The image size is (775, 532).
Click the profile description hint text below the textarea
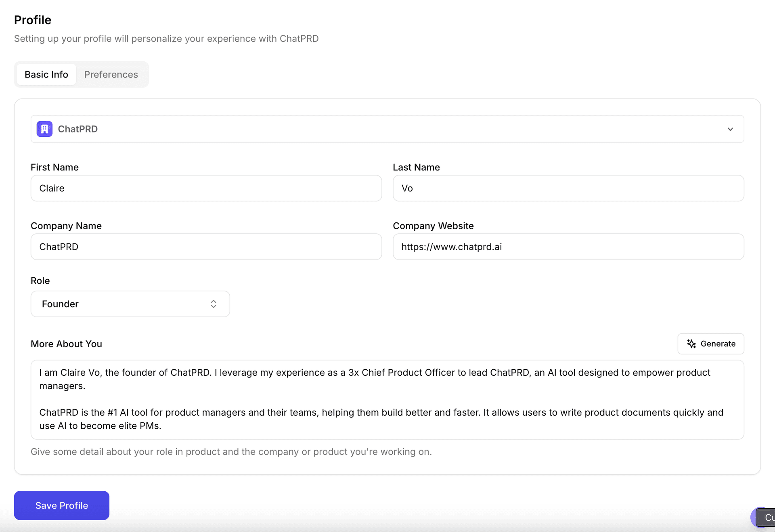[x=231, y=452]
